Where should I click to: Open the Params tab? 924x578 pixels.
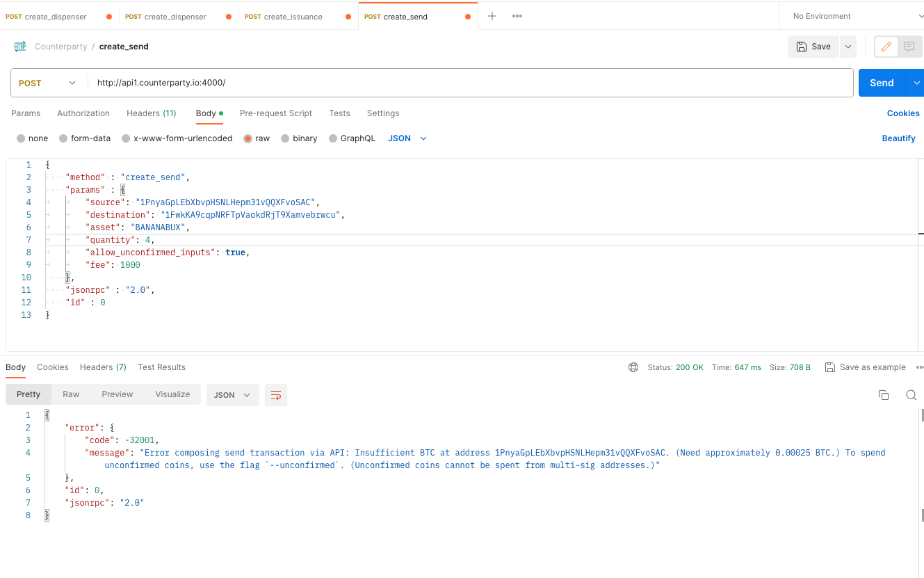(x=26, y=113)
